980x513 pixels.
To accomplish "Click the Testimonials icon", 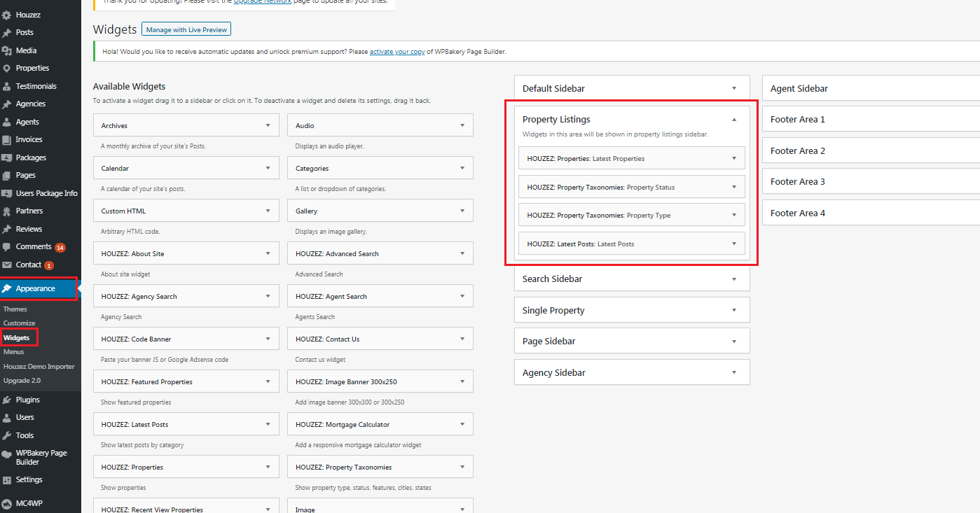I will click(x=6, y=86).
